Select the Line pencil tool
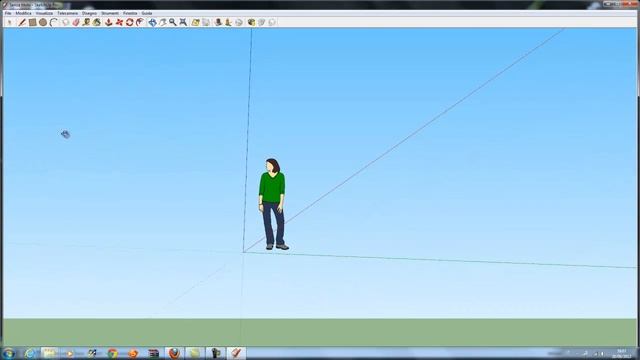This screenshot has height=360, width=640. pos(22,22)
